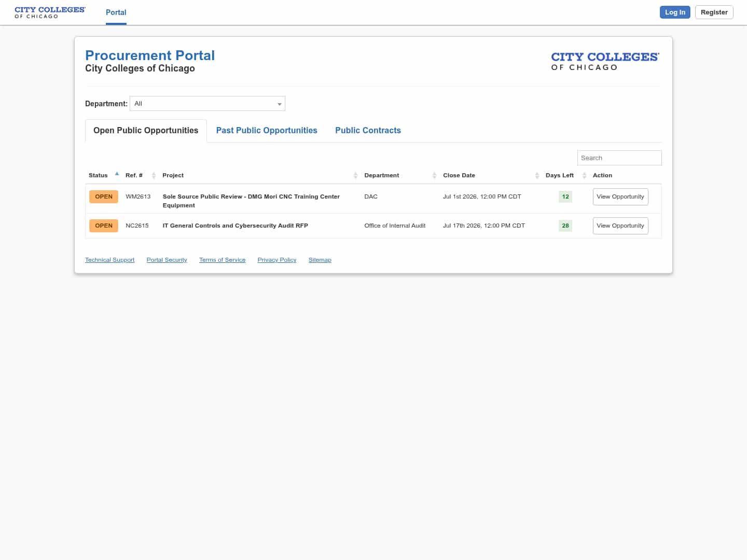Open Terms of Service link

coord(222,260)
